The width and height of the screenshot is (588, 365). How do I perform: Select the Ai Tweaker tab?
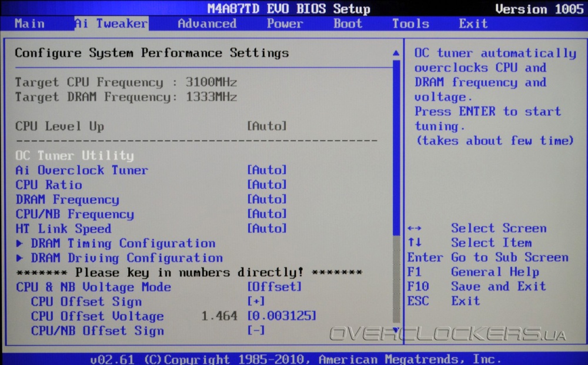(111, 24)
